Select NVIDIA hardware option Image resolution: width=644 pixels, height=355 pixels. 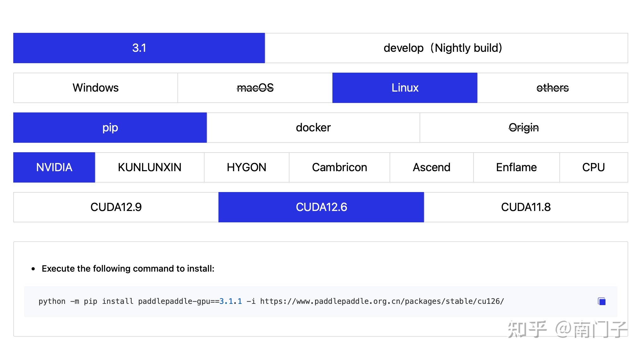(x=54, y=167)
